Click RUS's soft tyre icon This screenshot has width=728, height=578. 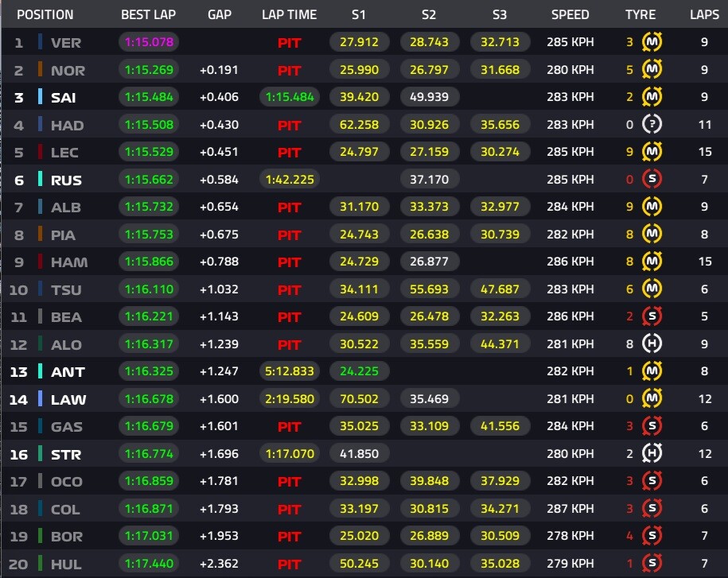coord(652,179)
